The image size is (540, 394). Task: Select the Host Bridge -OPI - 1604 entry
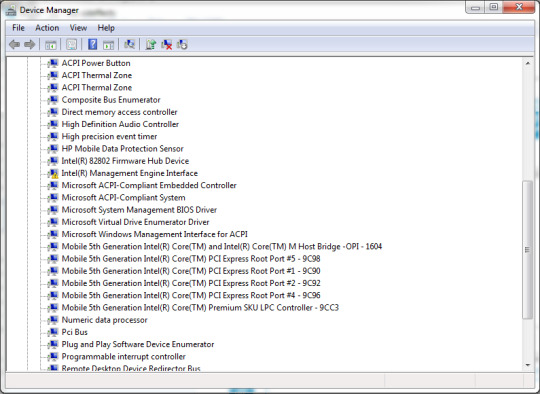click(x=221, y=247)
